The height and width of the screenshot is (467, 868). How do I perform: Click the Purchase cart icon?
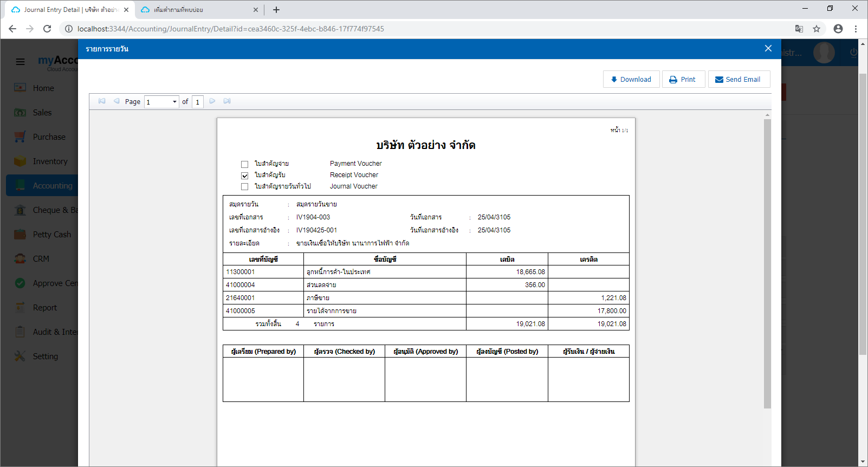pos(20,137)
